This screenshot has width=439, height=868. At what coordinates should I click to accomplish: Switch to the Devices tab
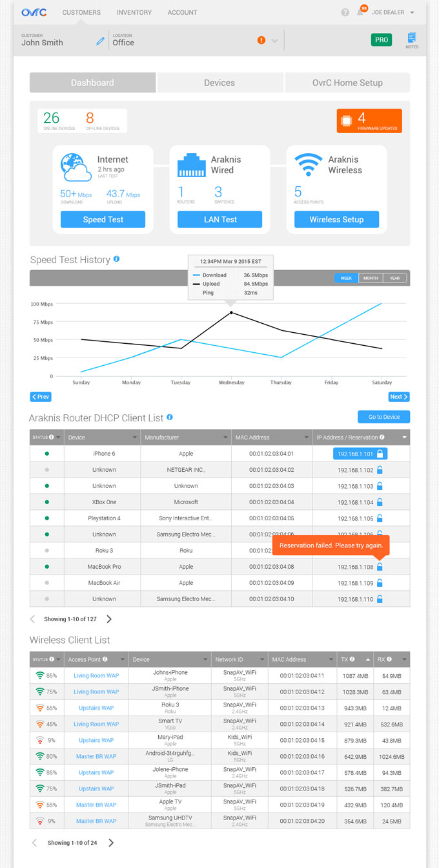(x=219, y=83)
